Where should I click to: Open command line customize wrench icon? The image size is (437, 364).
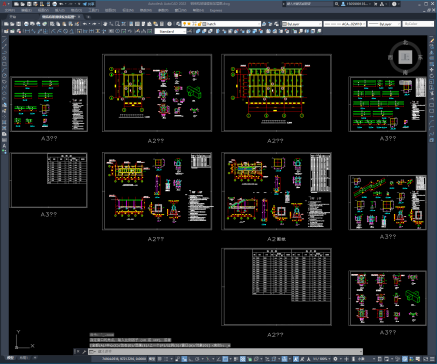point(84,351)
